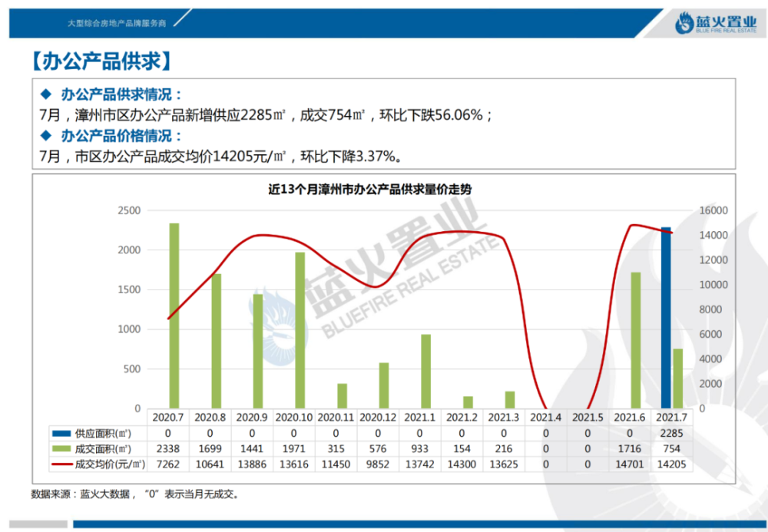The width and height of the screenshot is (768, 532).
Task: Click the 2500 left axis label
Action: click(129, 210)
